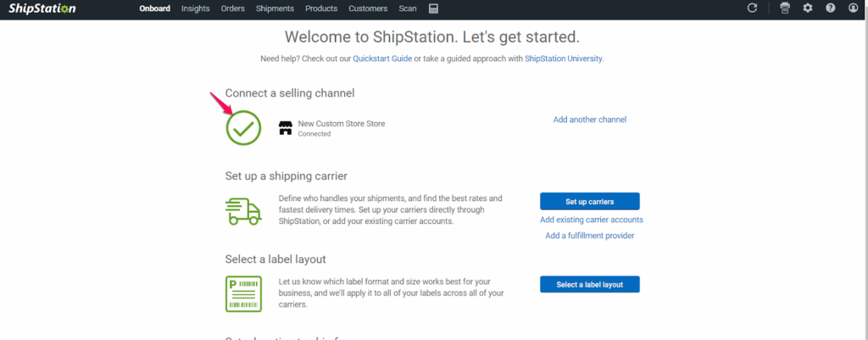868x340 pixels.
Task: Click Add another channel link
Action: pos(590,120)
